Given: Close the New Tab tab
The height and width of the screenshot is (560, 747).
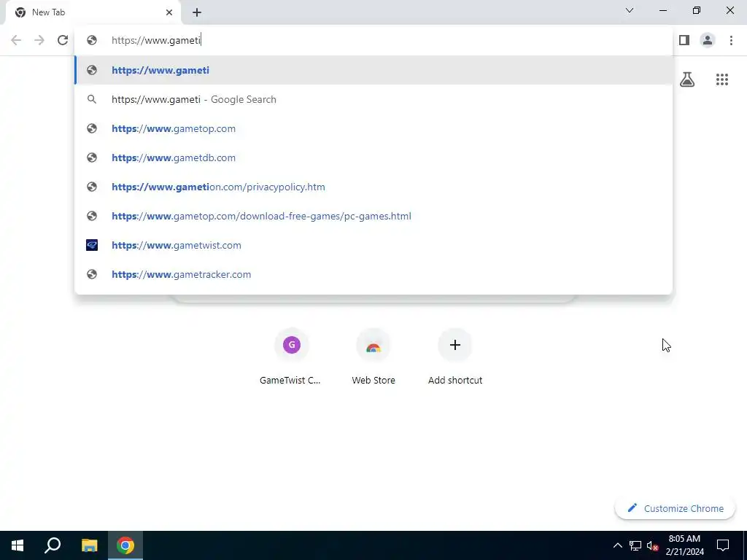Looking at the screenshot, I should (x=169, y=12).
